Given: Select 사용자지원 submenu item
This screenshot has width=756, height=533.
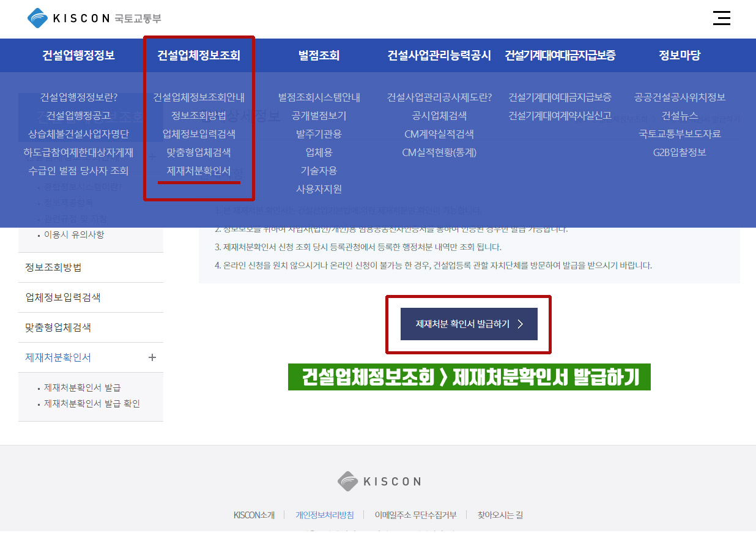Looking at the screenshot, I should point(319,189).
